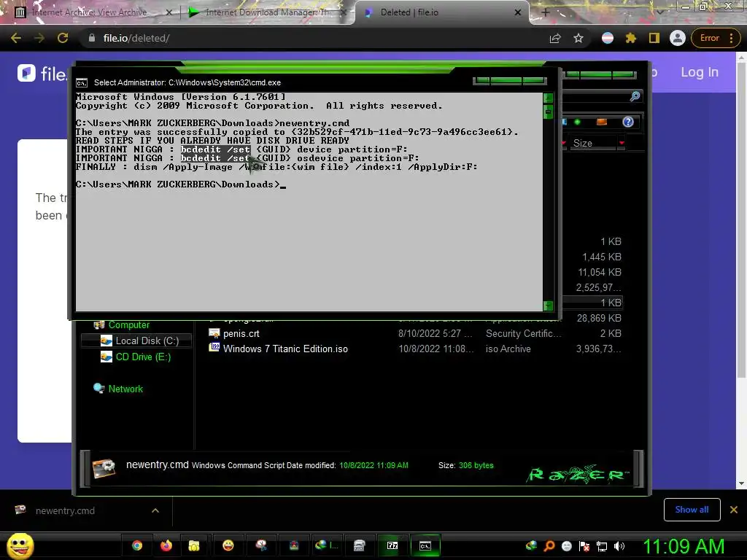Click the orange magnifier tray icon
Viewport: 747px width, 560px height.
(x=549, y=546)
